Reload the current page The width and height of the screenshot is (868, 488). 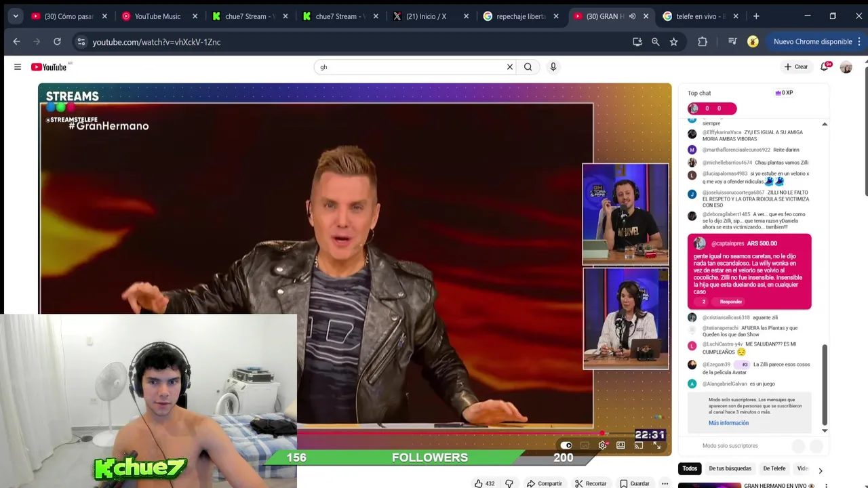click(x=57, y=41)
